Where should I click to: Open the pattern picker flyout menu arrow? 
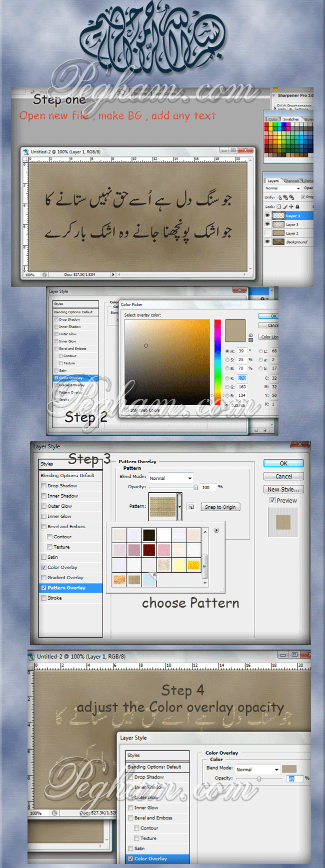216,530
